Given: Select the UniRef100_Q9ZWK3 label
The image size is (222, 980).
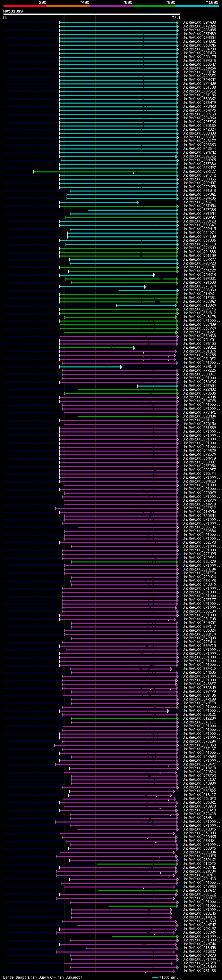Looking at the screenshot, I should pos(199,53).
